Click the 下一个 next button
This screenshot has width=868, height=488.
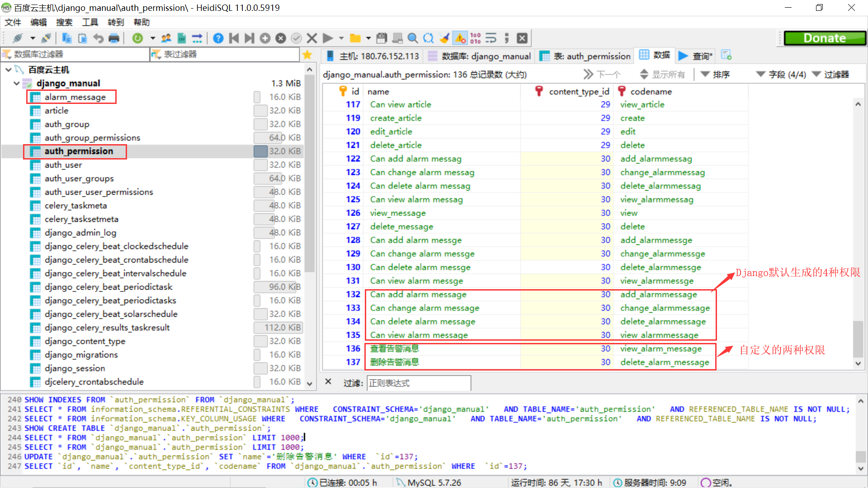point(602,75)
